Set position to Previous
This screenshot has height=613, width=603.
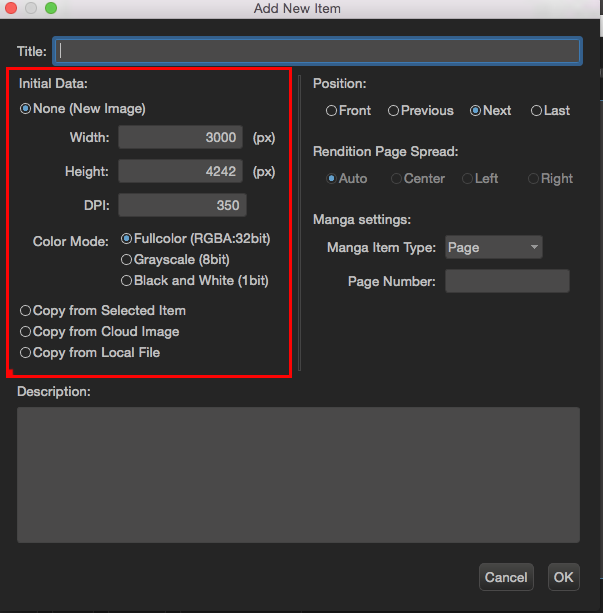(x=421, y=111)
